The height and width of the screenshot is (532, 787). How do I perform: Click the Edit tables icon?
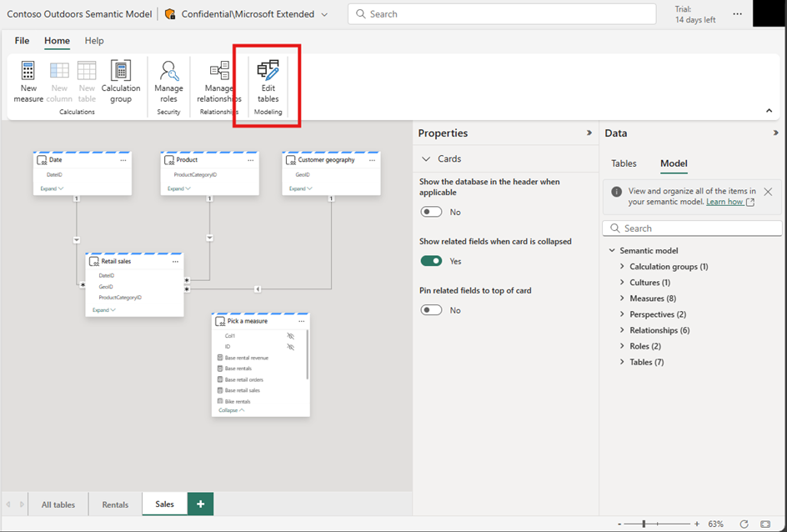pyautogui.click(x=268, y=70)
